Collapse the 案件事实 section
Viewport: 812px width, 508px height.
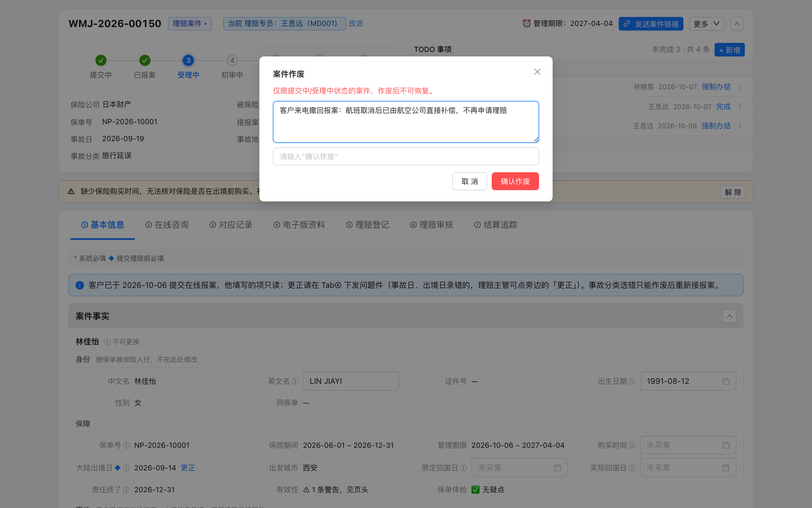point(729,316)
